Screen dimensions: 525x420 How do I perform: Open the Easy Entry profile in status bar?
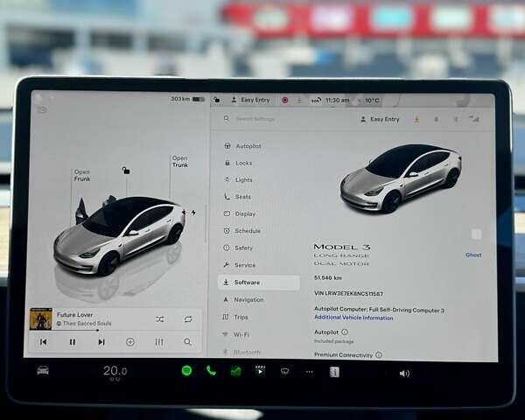250,100
